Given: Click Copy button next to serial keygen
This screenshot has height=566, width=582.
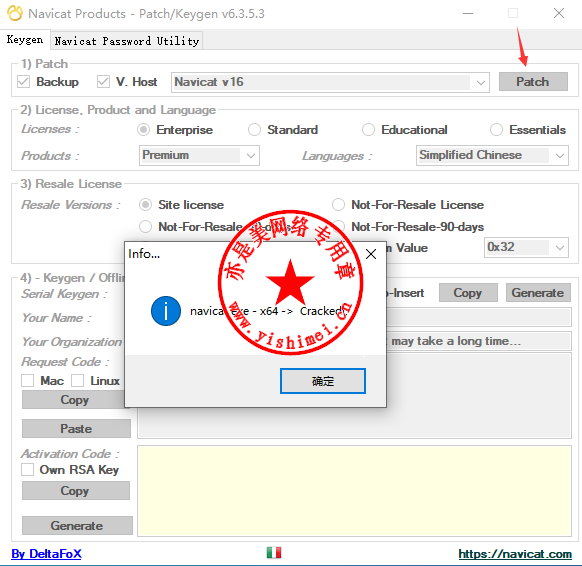Looking at the screenshot, I should click(x=468, y=293).
